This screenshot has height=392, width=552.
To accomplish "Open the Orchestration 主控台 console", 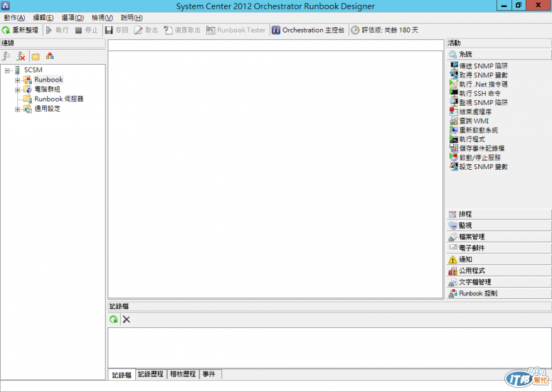I will (x=308, y=30).
